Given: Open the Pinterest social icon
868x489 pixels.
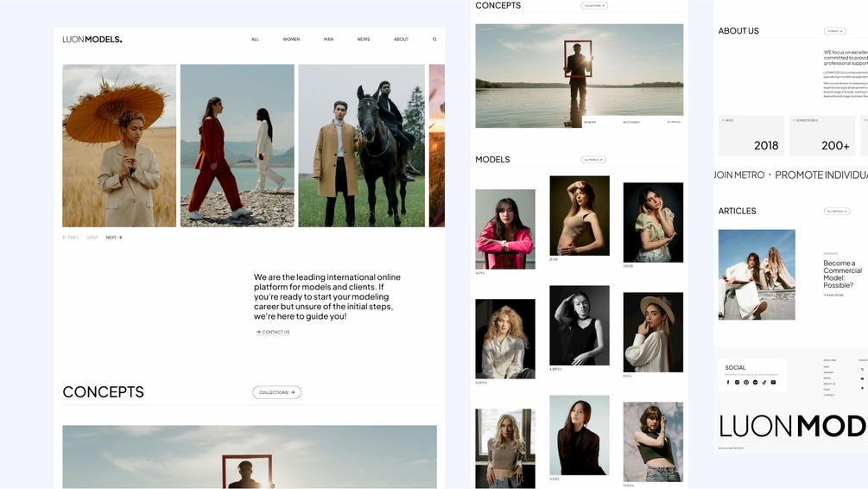Looking at the screenshot, I should pos(746,382).
